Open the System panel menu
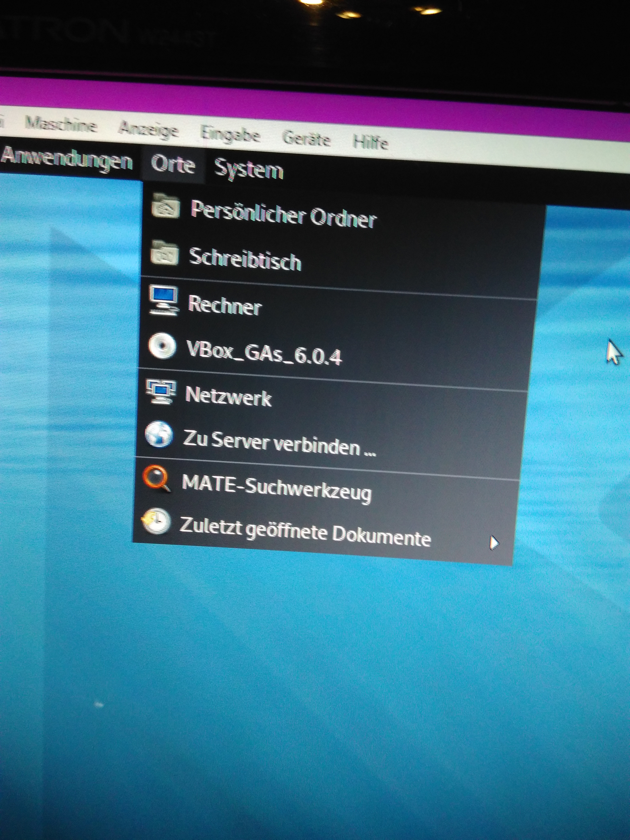The width and height of the screenshot is (630, 840). [x=249, y=169]
